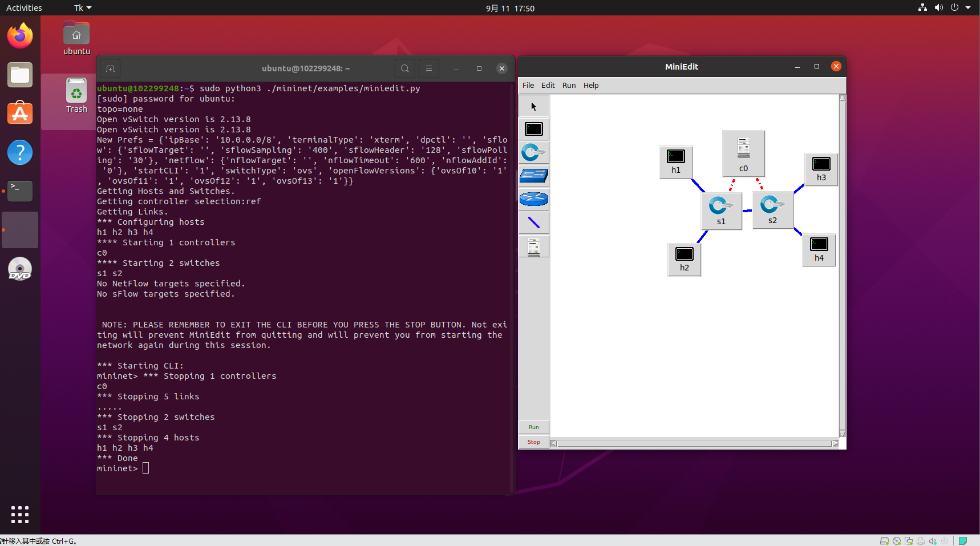Open new tab in terminal
Screen dimensions: 980x546
[x=111, y=68]
